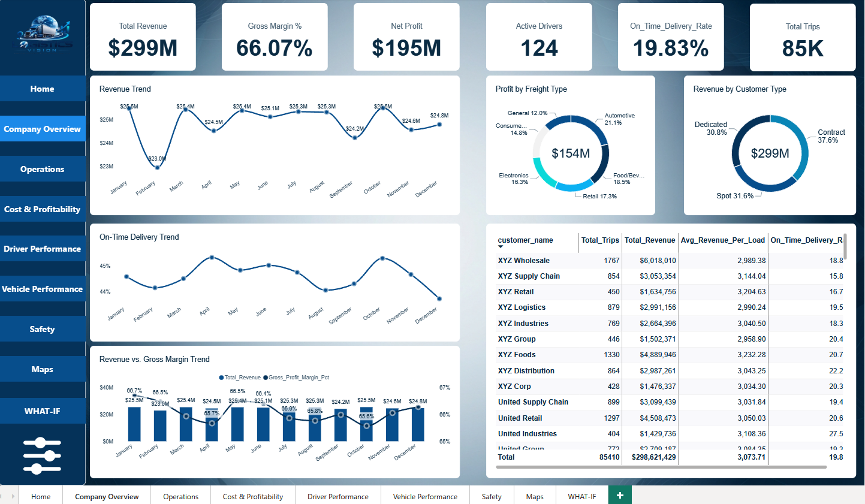Click the customer table vertical scrollbar

(x=845, y=247)
